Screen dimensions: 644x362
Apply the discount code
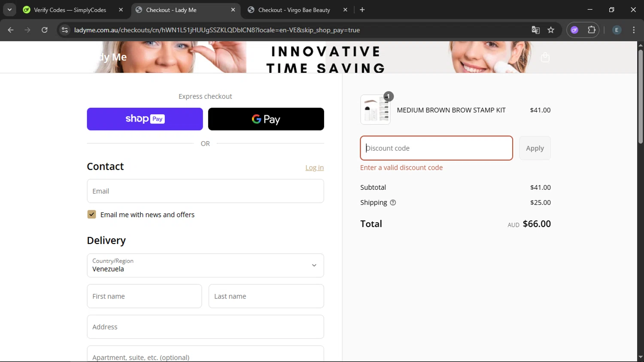click(535, 148)
